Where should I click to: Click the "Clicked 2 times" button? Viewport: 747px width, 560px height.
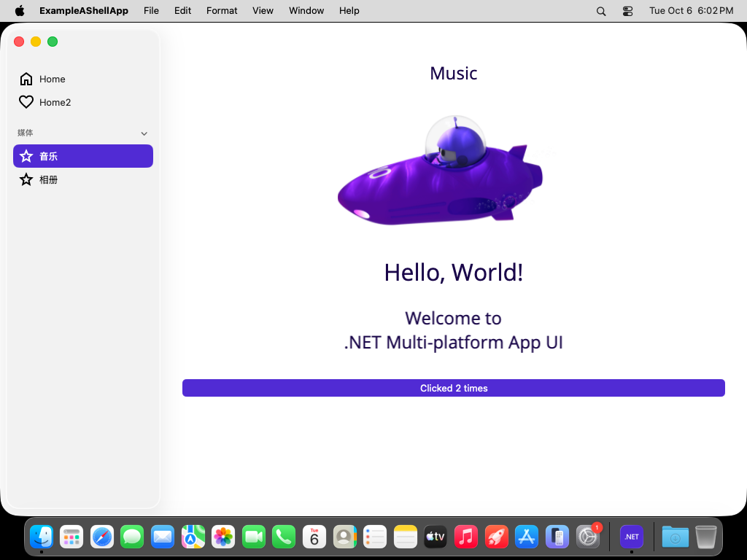coord(454,388)
